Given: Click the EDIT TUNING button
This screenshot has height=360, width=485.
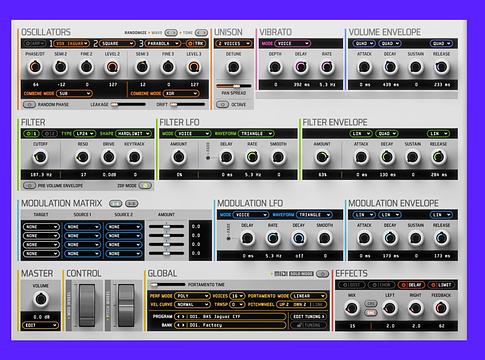Looking at the screenshot, I should click(x=309, y=316).
